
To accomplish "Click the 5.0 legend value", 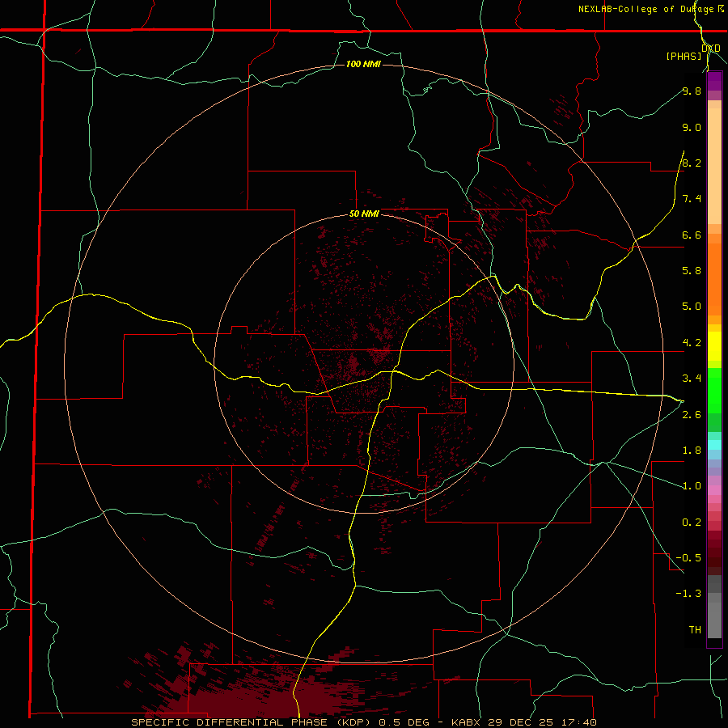I will coord(692,307).
